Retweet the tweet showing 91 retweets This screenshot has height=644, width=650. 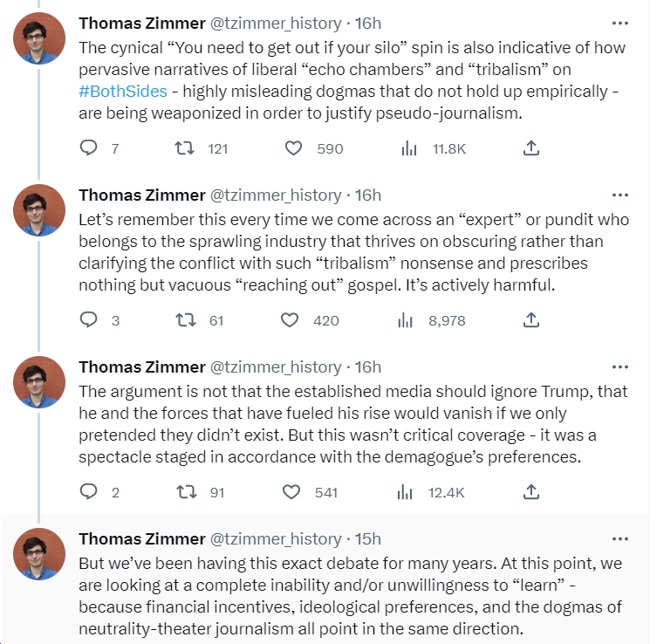coord(187,492)
